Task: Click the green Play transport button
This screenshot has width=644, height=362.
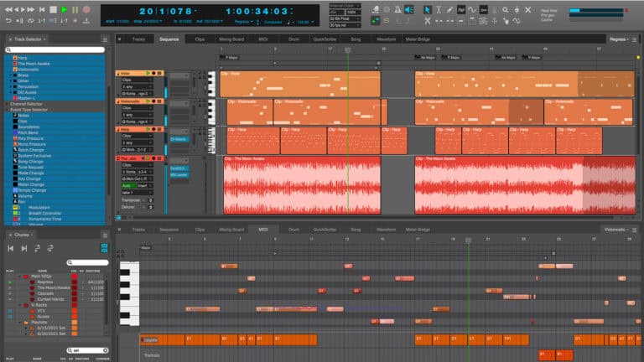Action: pos(64,9)
